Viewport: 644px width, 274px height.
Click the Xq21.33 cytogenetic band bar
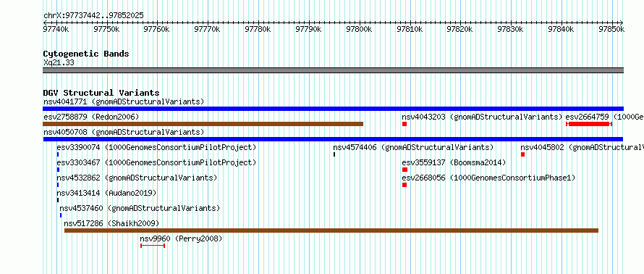[333, 70]
